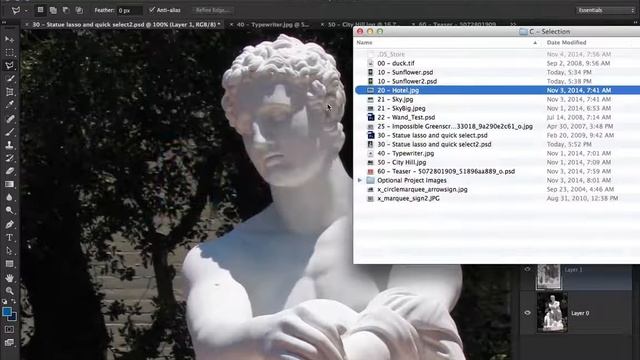Select file 10 - Sunflower.psd
Image resolution: width=640 pixels, height=360 pixels.
(x=405, y=72)
